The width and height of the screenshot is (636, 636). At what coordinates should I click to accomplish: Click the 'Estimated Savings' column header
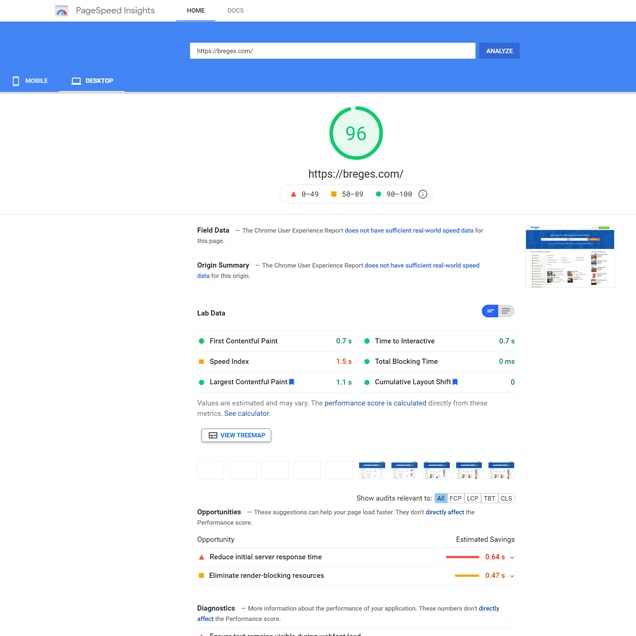click(x=485, y=539)
